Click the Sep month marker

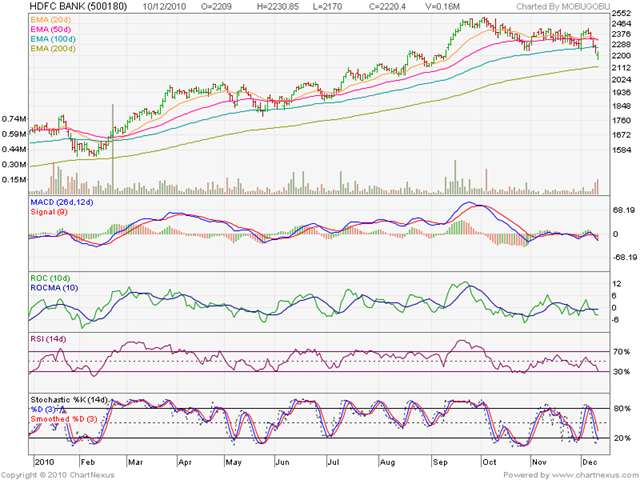(440, 462)
